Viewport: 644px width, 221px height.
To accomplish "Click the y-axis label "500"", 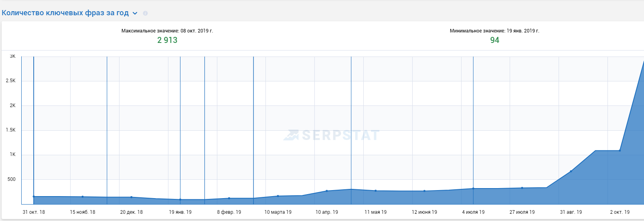I will (x=12, y=179).
